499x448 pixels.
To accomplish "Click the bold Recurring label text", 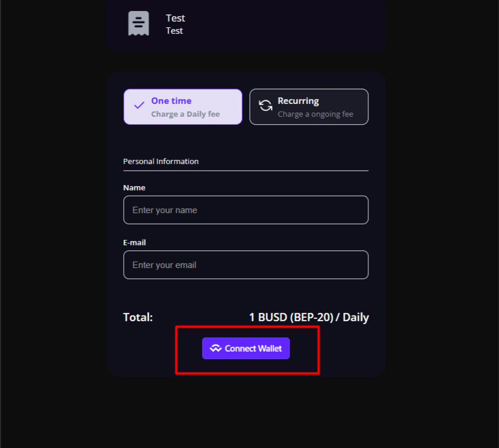I will pos(298,101).
